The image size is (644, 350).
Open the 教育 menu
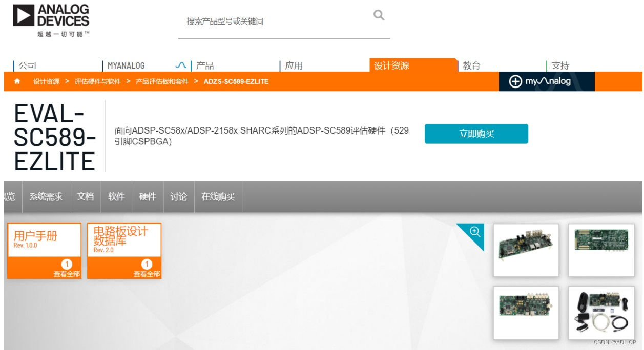472,65
